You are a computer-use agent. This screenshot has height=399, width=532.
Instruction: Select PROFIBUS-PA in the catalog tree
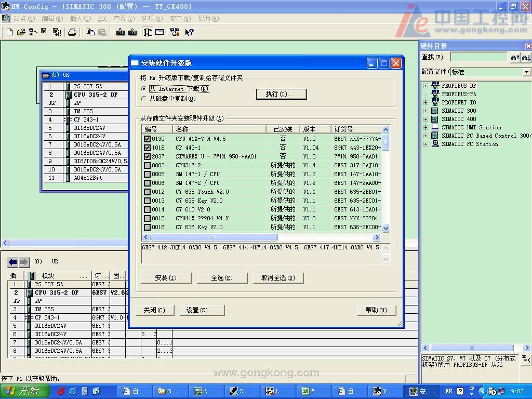tap(459, 94)
